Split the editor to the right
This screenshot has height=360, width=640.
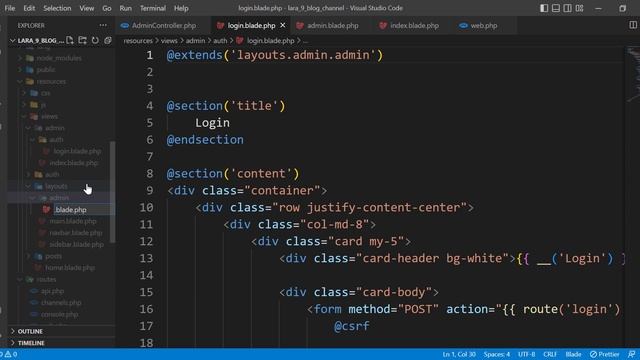tap(633, 25)
